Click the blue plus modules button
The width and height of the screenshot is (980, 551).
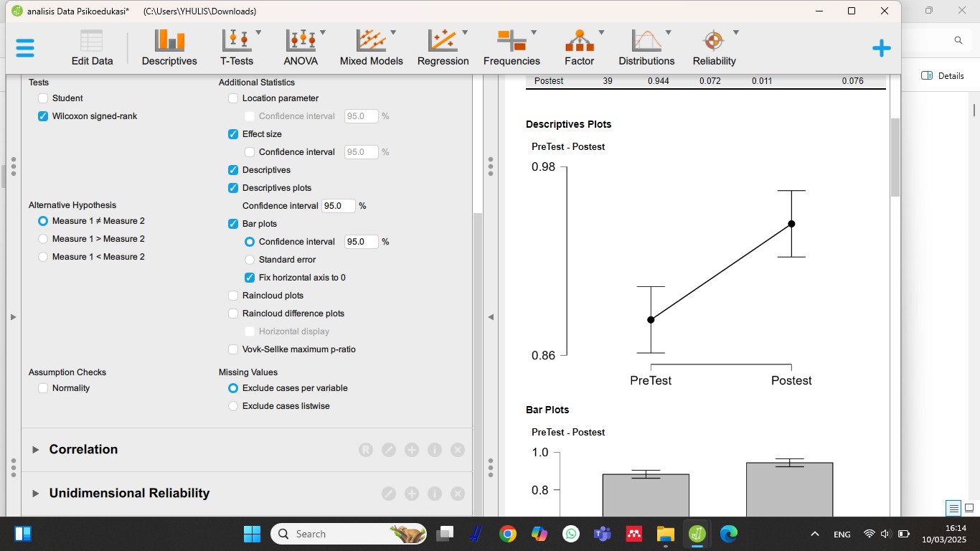coord(881,48)
